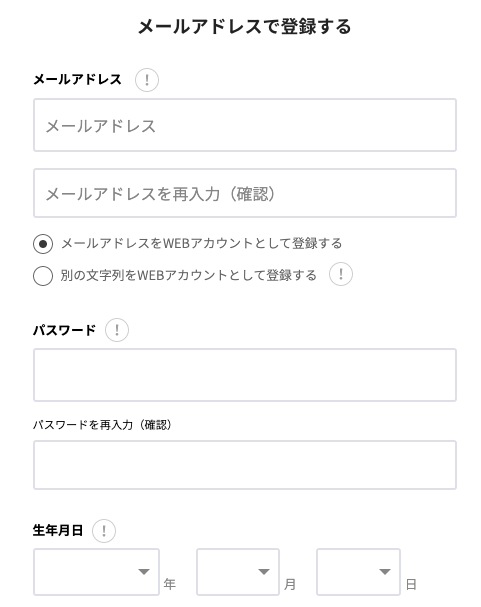
Task: Click the info icon beside the メールアドレス label
Action: pos(147,80)
